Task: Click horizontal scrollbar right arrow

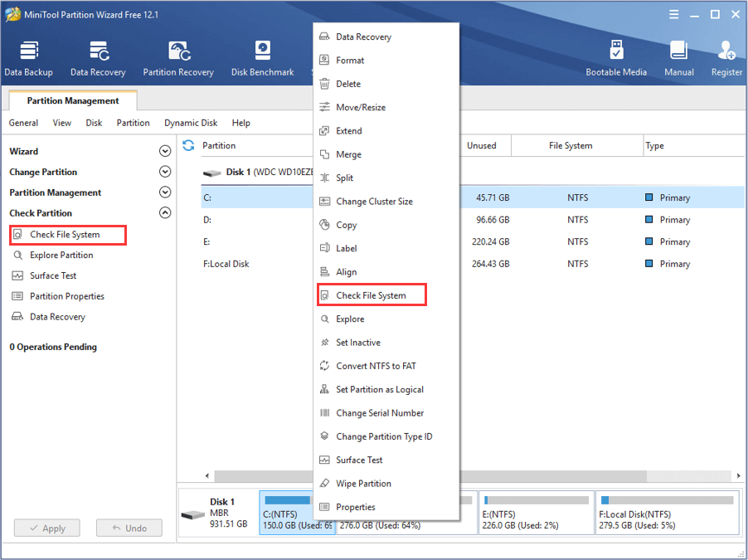Action: coord(738,475)
